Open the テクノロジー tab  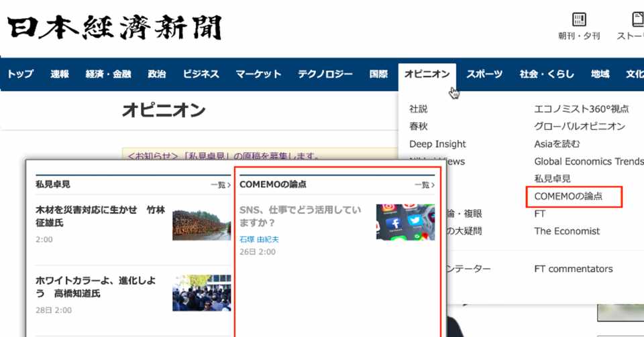click(325, 74)
